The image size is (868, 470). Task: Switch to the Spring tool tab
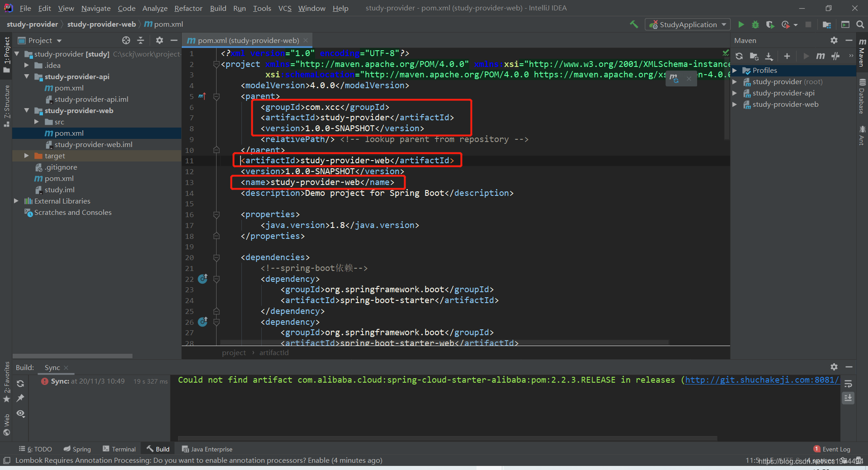(x=77, y=449)
